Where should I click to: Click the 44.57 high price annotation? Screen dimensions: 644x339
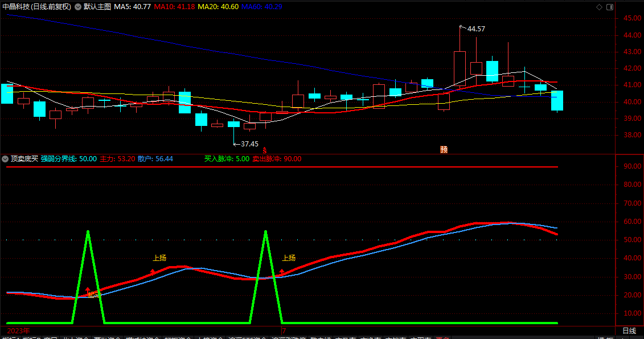[x=476, y=29]
